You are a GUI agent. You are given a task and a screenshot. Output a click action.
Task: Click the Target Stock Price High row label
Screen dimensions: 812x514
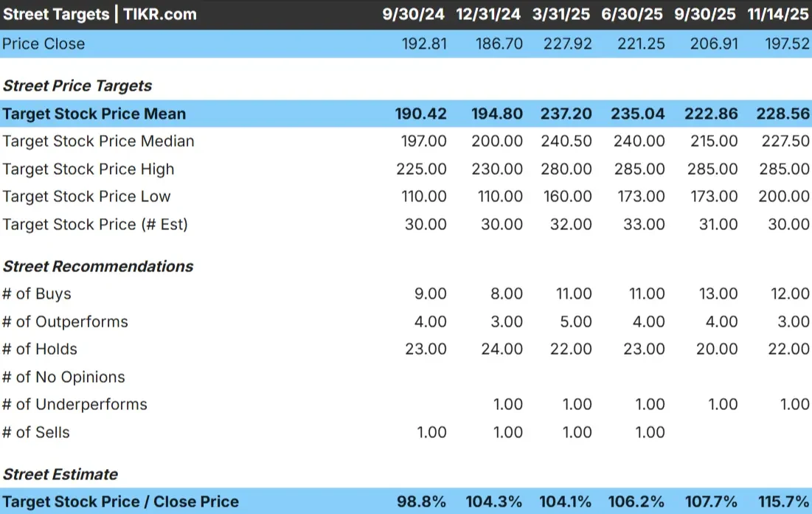(x=89, y=169)
